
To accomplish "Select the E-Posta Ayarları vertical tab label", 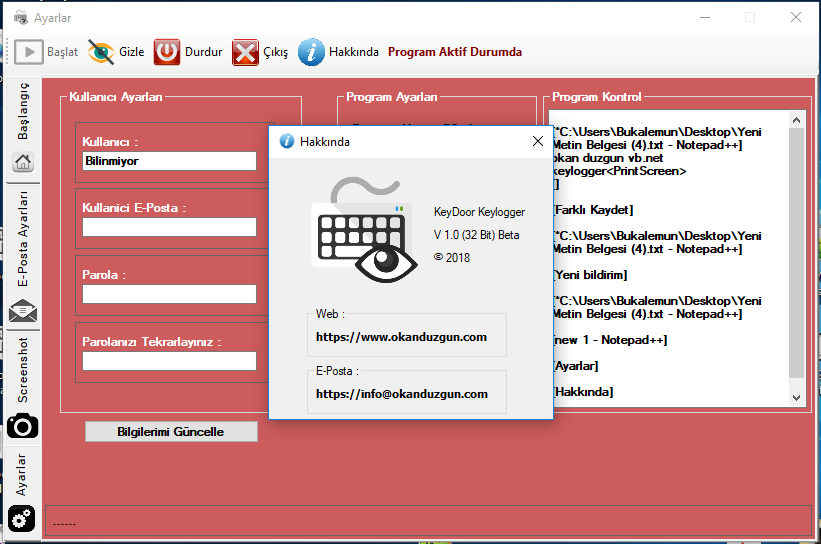I will [x=23, y=239].
